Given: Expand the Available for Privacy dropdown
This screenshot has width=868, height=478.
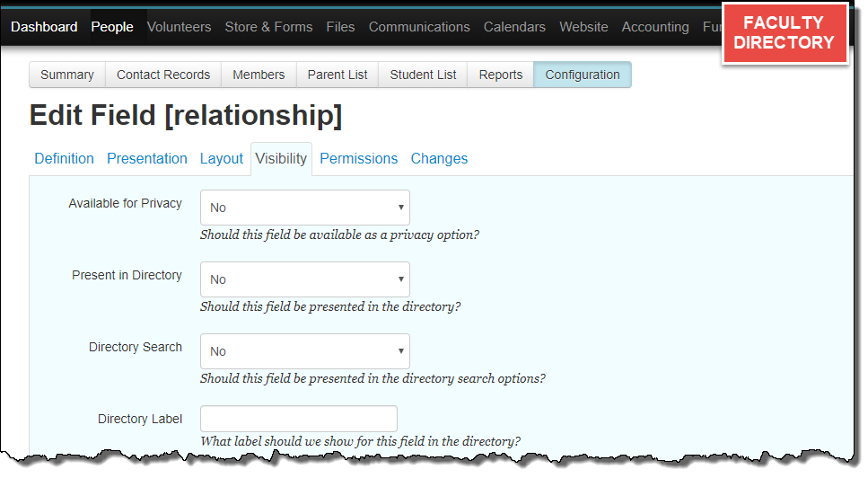Looking at the screenshot, I should coord(305,208).
